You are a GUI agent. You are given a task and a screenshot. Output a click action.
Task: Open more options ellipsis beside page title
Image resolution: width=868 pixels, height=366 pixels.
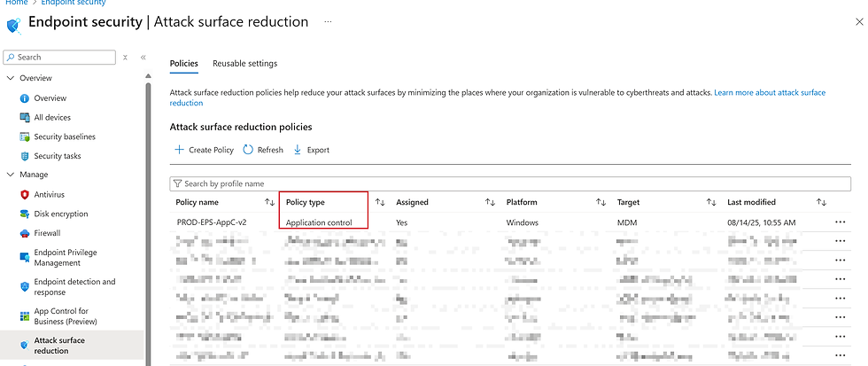329,21
